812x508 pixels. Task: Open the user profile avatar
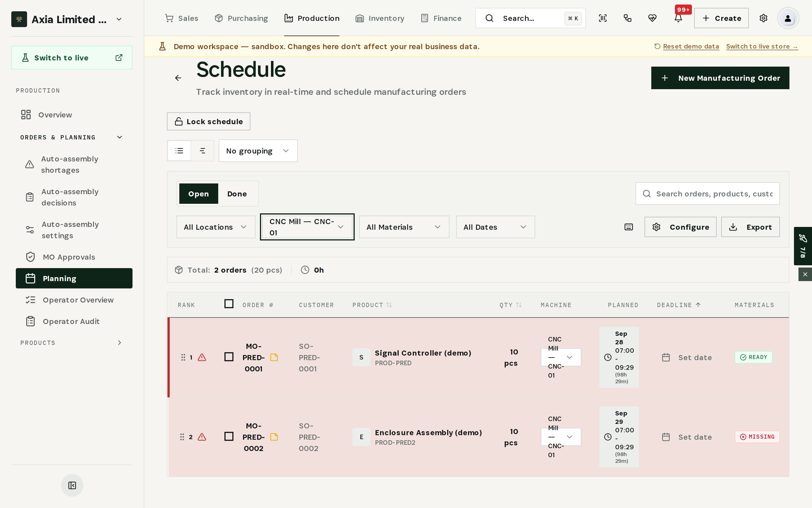click(x=788, y=18)
